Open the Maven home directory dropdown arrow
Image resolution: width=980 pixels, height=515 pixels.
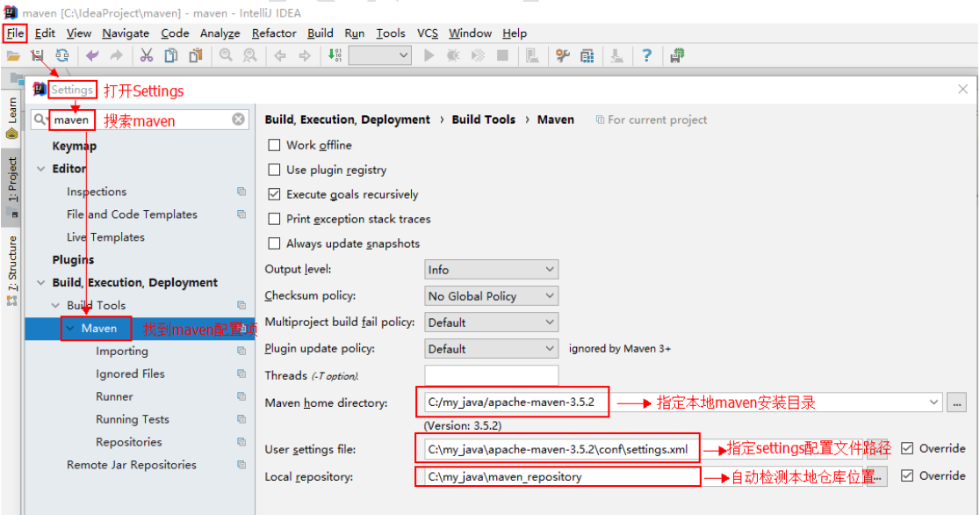pyautogui.click(x=933, y=403)
